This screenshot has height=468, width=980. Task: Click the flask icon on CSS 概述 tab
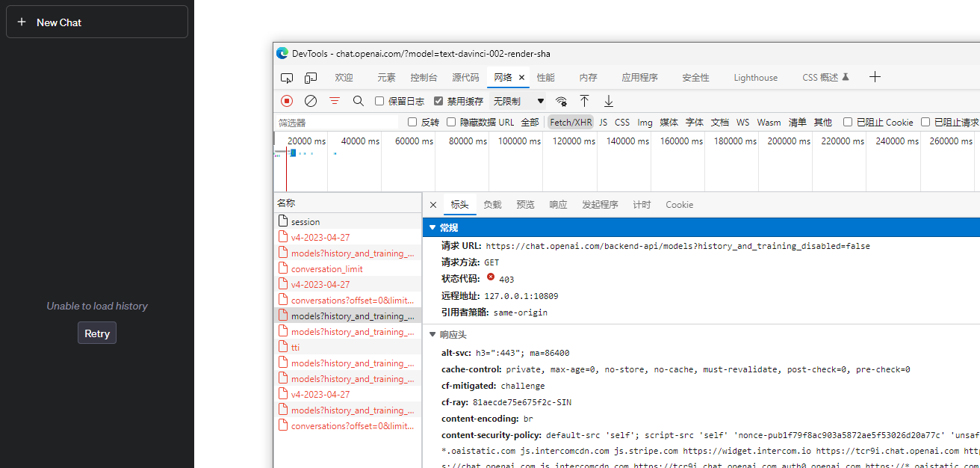coord(846,77)
